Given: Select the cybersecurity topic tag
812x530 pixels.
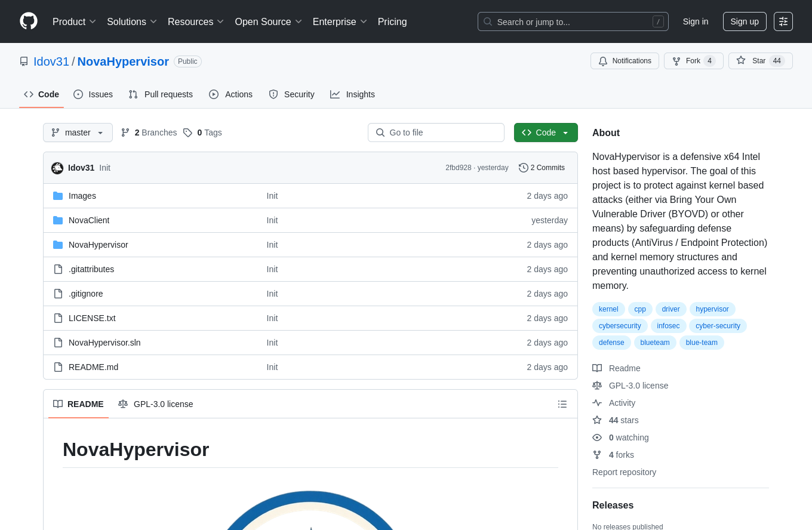Looking at the screenshot, I should 620,326.
